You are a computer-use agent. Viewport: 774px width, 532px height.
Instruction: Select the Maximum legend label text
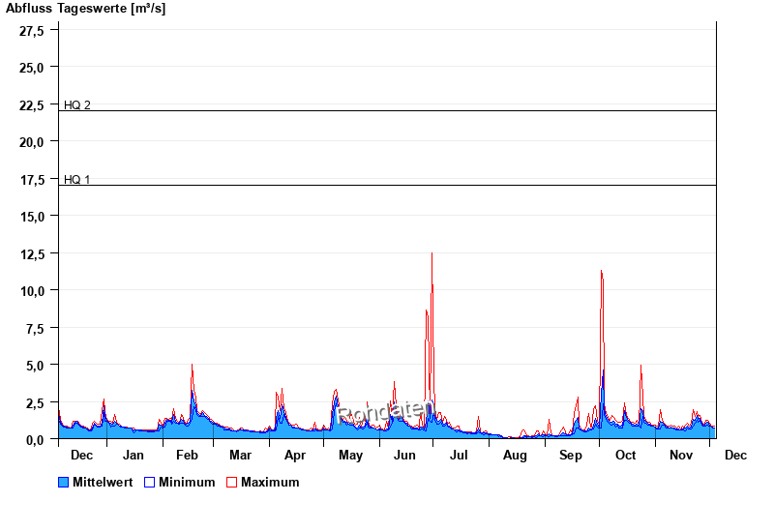coord(270,482)
